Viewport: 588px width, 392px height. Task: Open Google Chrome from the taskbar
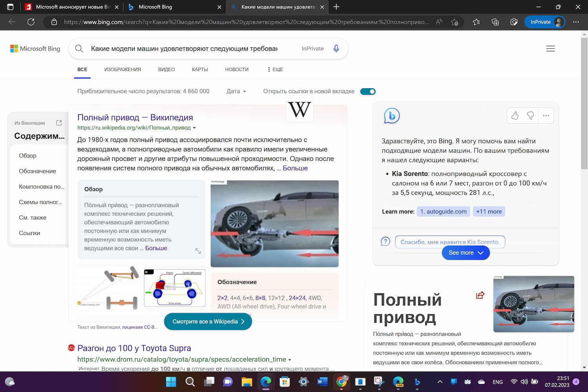[x=341, y=381]
